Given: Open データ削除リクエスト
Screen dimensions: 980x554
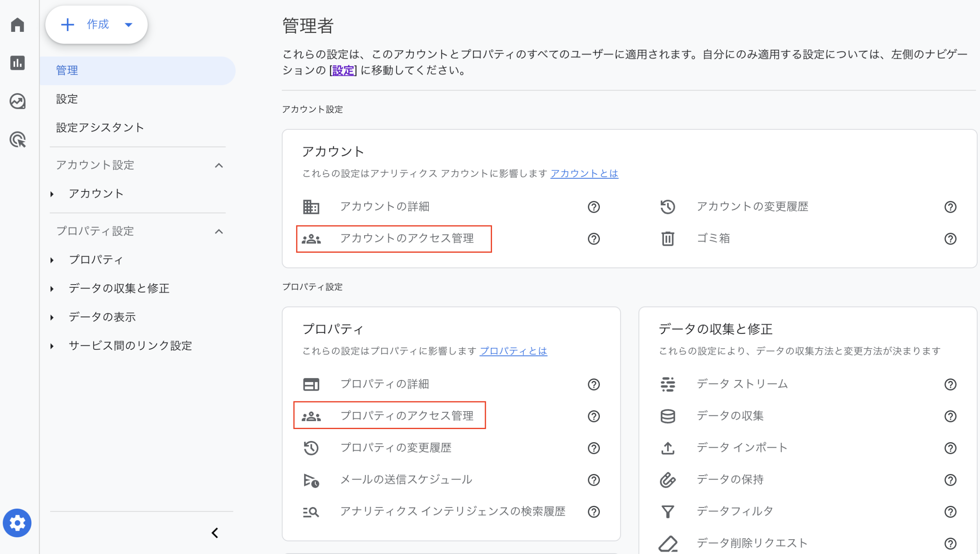Looking at the screenshot, I should [x=752, y=543].
